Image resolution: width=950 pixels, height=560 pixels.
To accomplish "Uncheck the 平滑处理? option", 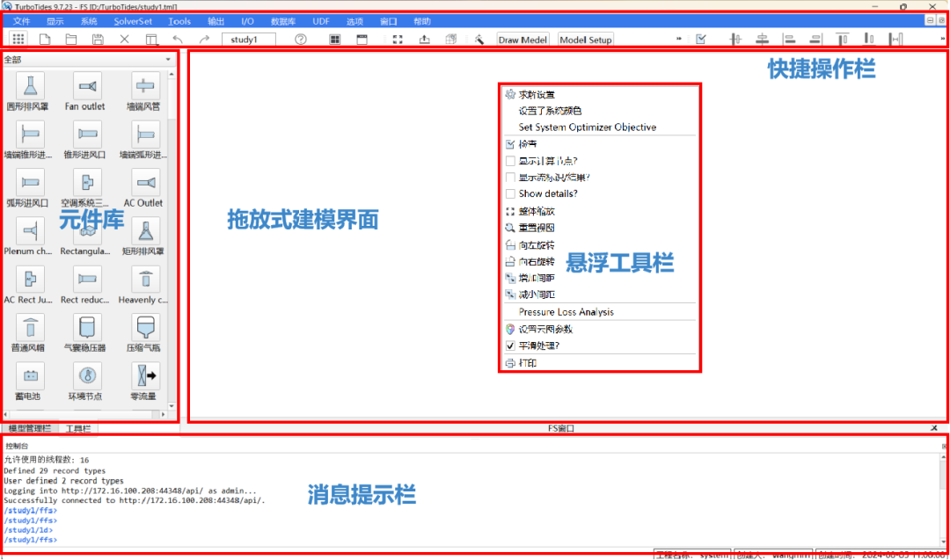I will pyautogui.click(x=510, y=345).
